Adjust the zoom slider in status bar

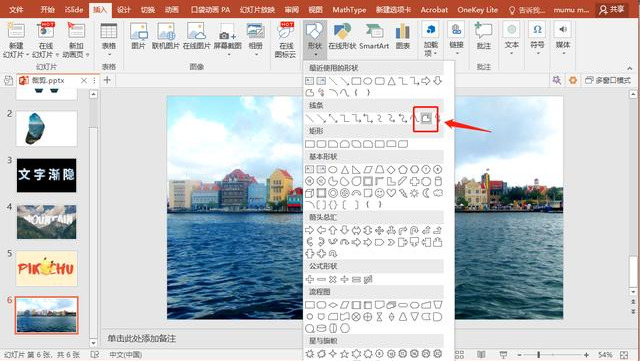pyautogui.click(x=539, y=355)
